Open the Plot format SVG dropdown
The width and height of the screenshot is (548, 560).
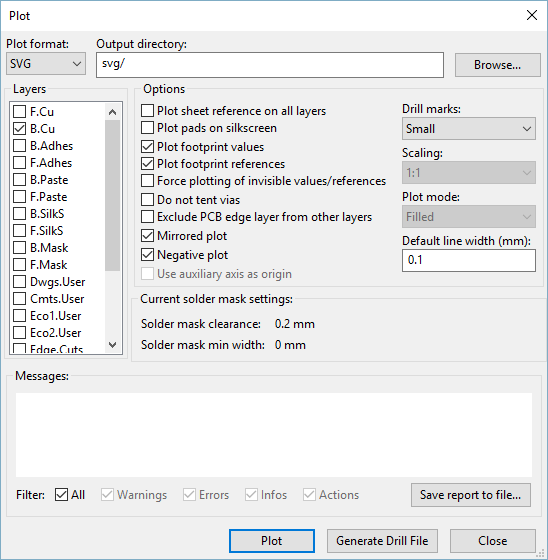pos(46,64)
